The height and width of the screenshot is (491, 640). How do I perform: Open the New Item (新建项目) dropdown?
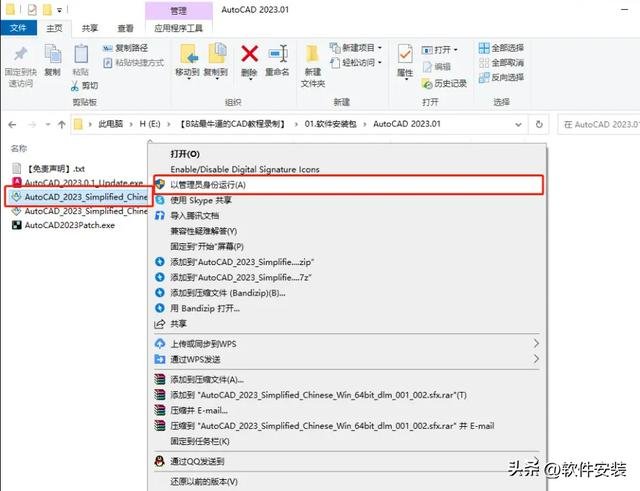tap(356, 48)
